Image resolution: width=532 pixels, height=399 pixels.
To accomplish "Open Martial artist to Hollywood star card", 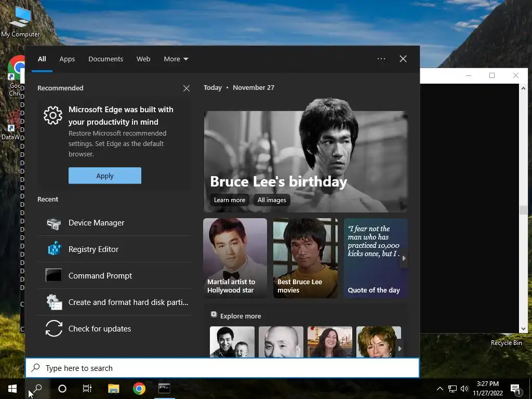I will click(235, 258).
